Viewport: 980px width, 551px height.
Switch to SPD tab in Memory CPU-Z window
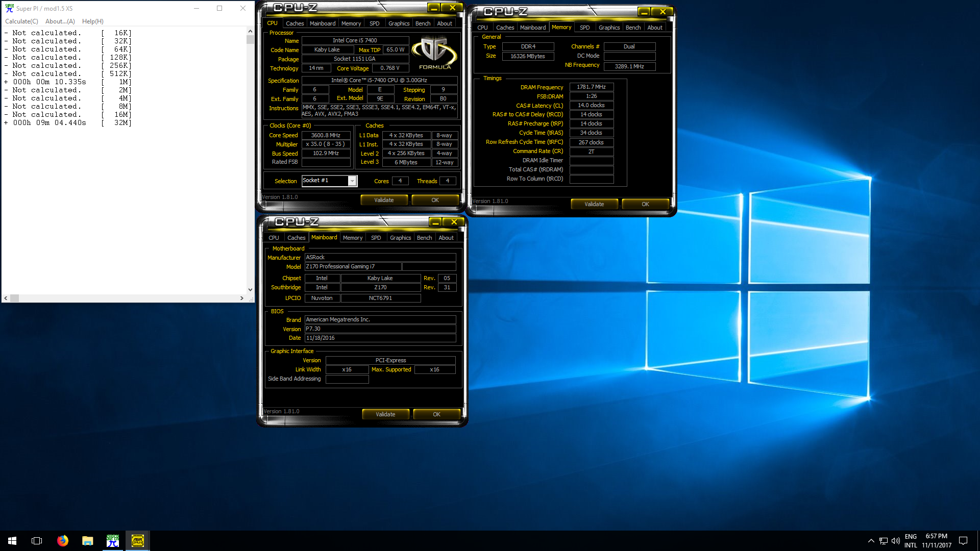coord(585,28)
